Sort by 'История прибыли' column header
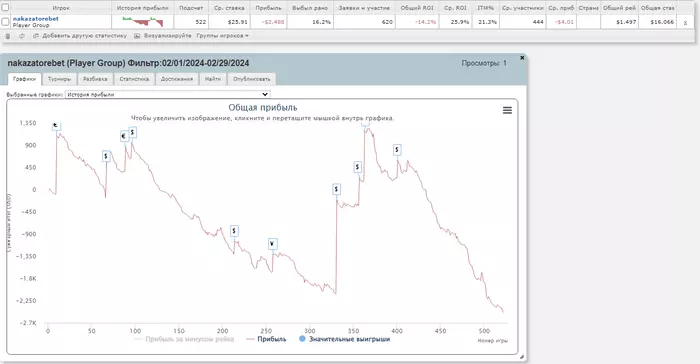700x364 pixels. tap(142, 8)
